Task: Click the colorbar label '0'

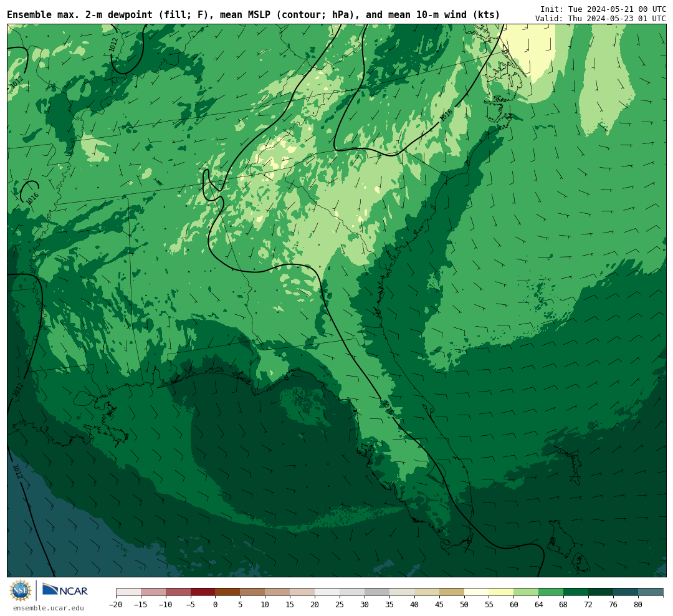Action: pyautogui.click(x=215, y=604)
